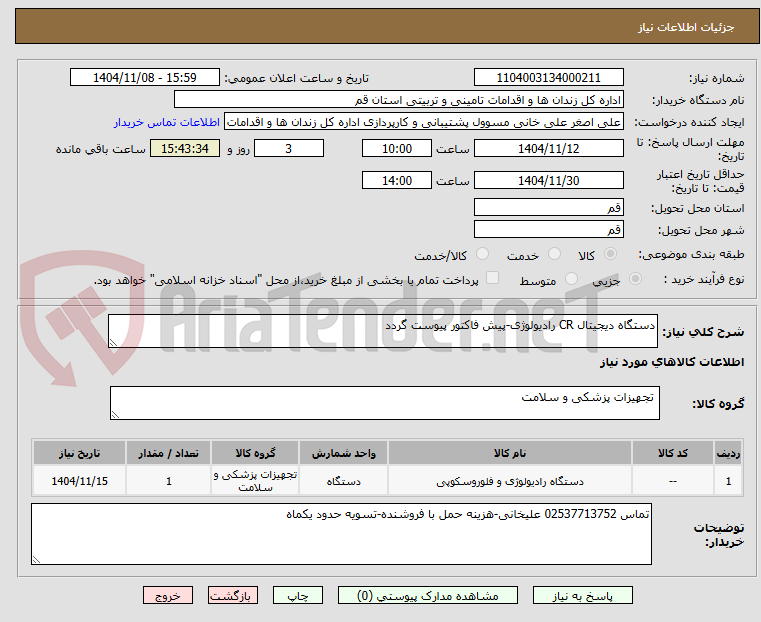Click request creator name field
Viewport: 761px width, 622px height.
pos(424,122)
